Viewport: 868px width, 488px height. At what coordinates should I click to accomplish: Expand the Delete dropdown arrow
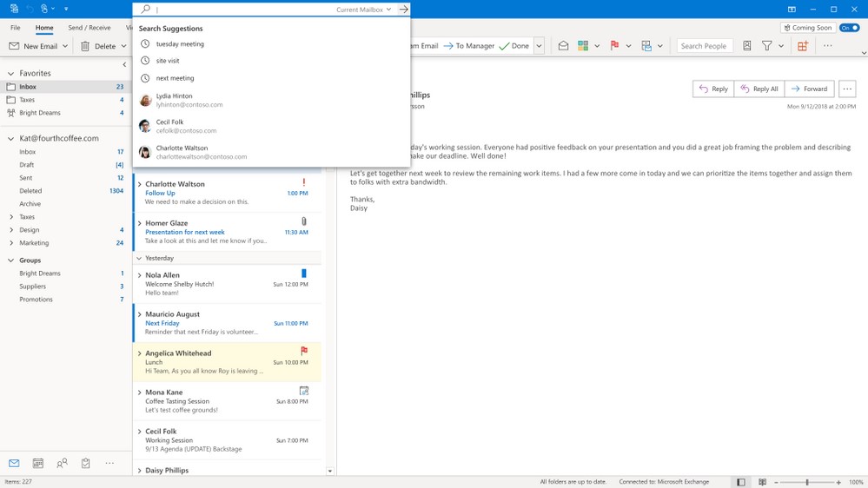point(123,46)
